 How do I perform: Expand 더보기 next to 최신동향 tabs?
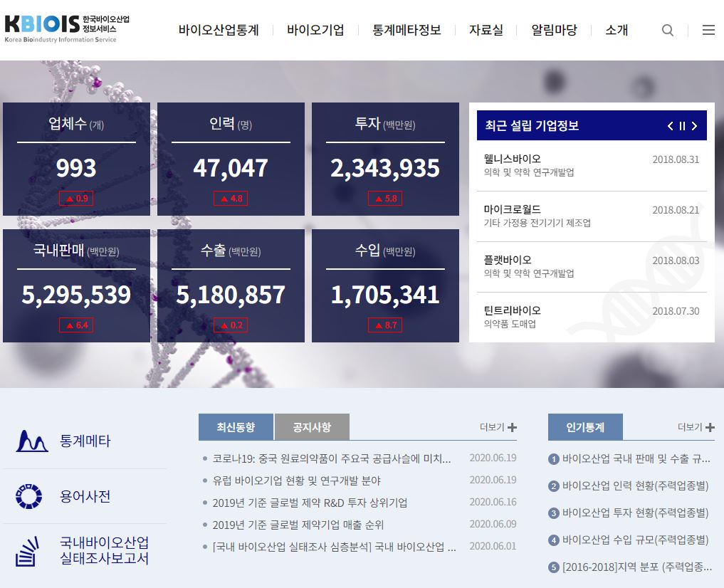498,427
